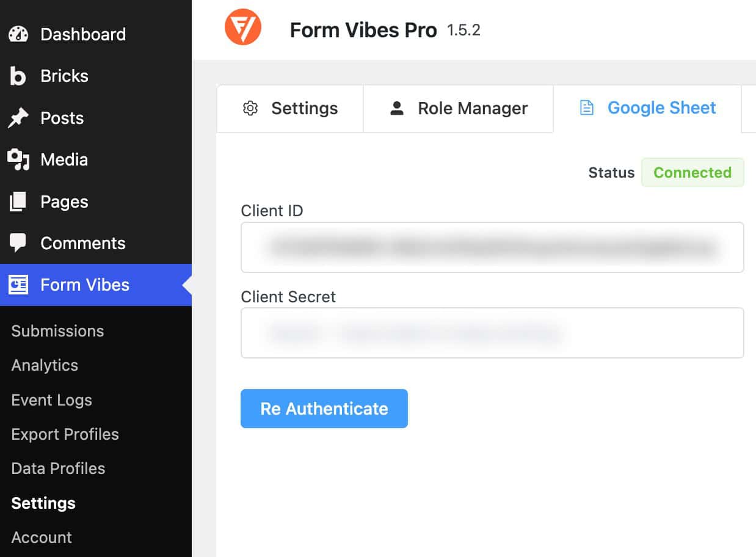756x557 pixels.
Task: Click the Pages stacked-sheets icon
Action: pos(18,202)
